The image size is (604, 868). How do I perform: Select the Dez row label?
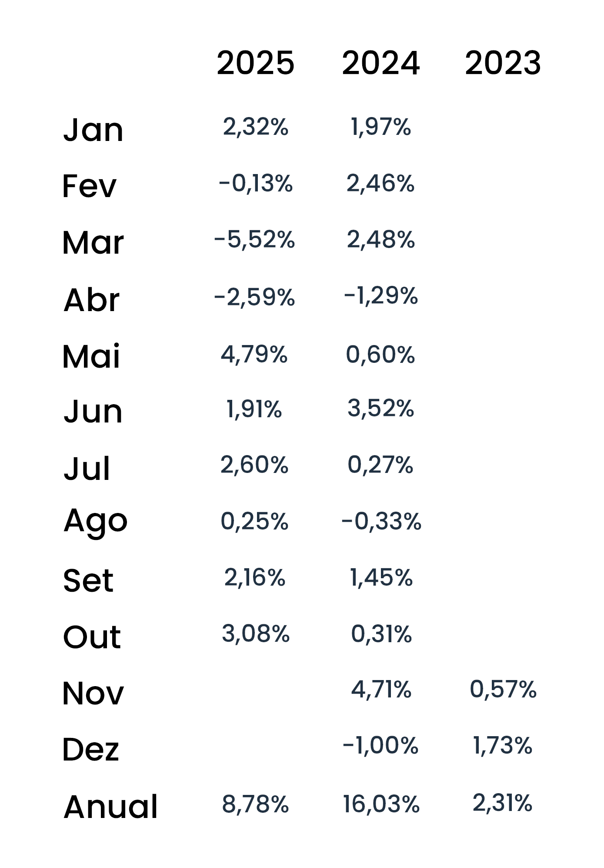pos(90,750)
